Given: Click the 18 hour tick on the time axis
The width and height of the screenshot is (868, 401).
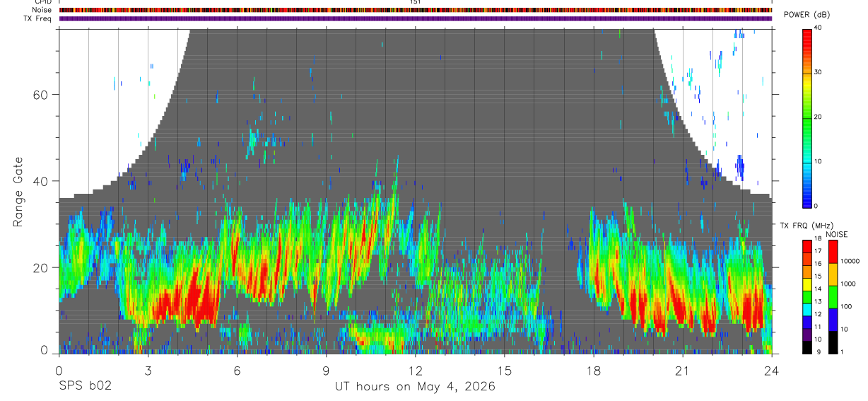Looking at the screenshot, I should (x=594, y=371).
